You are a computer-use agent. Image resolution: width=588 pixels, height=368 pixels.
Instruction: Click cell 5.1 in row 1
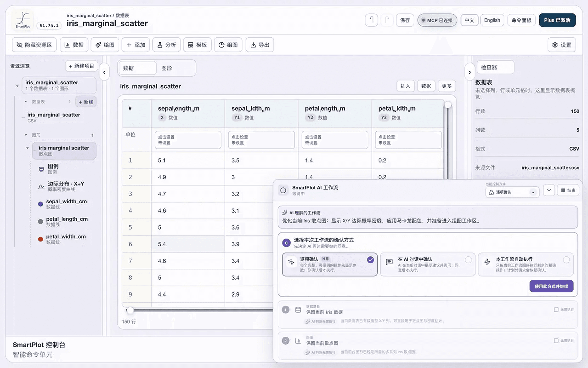click(188, 160)
